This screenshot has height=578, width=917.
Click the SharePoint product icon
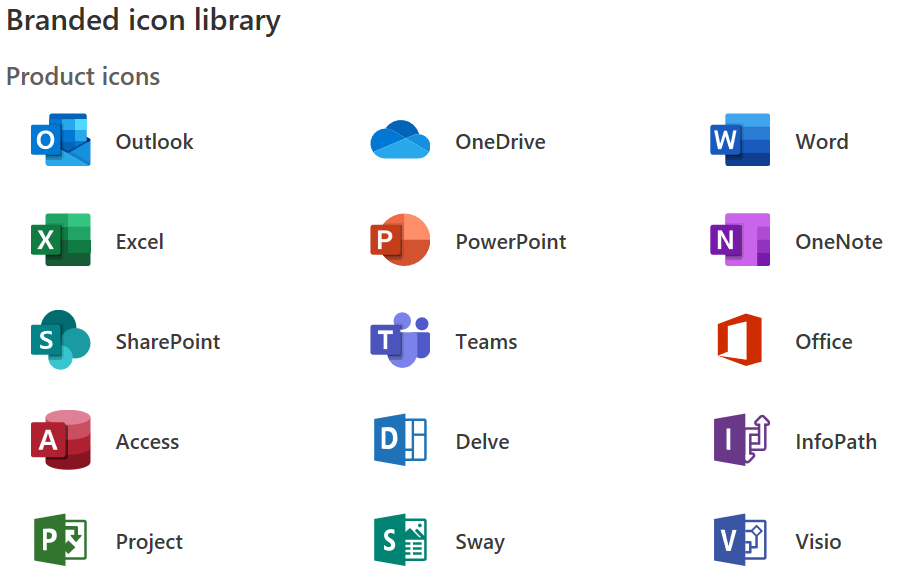61,340
